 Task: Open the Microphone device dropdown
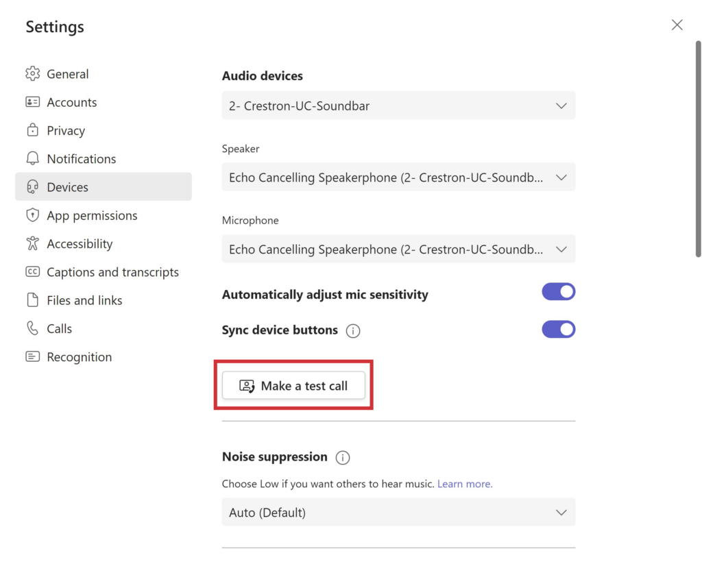coord(398,249)
